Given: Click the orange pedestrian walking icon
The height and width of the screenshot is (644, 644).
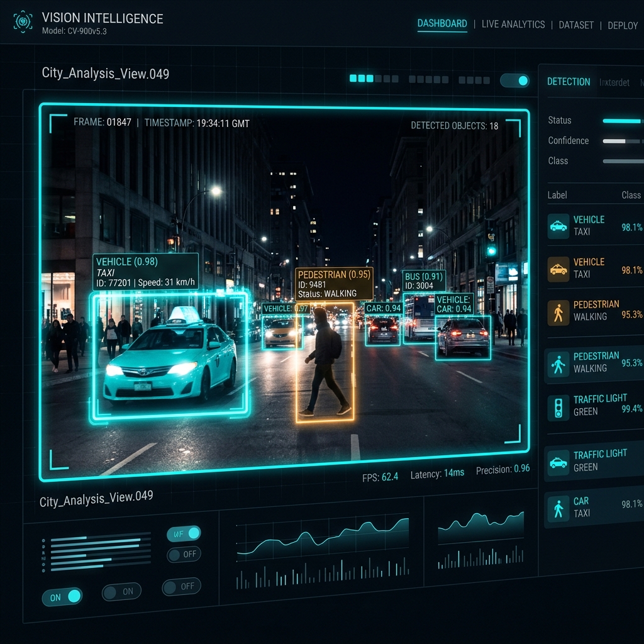Looking at the screenshot, I should [x=558, y=313].
